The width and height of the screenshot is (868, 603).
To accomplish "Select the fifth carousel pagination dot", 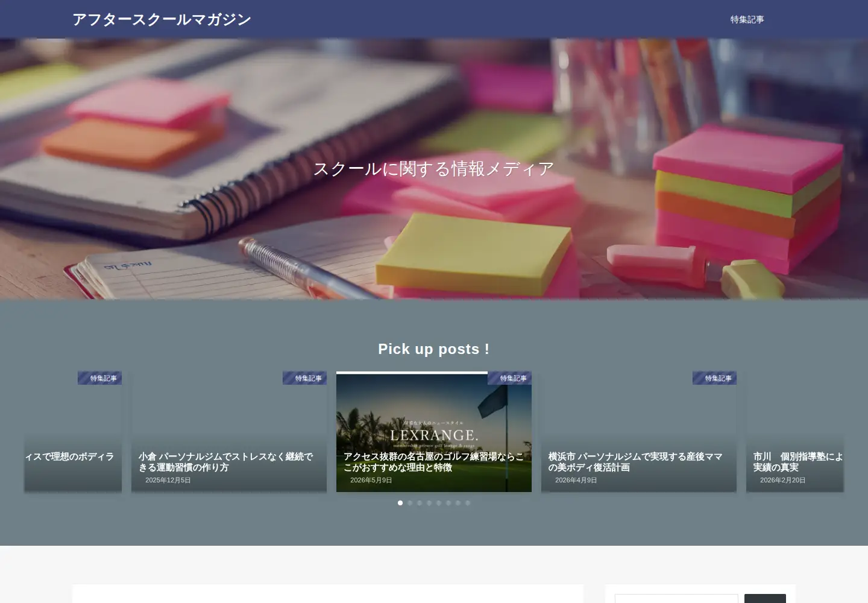I will pos(439,503).
